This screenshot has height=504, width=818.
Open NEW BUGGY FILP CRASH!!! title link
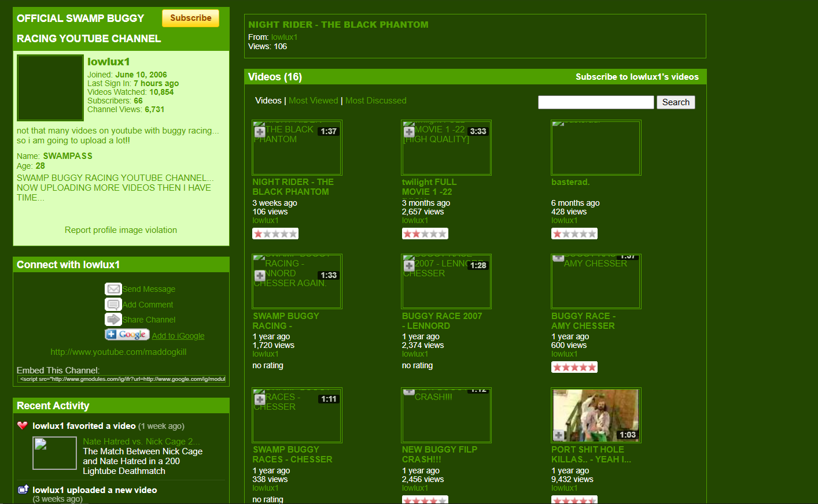coord(440,454)
